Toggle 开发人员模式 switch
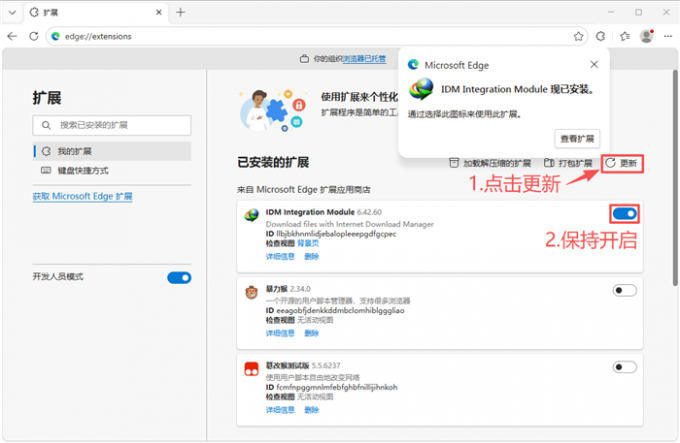 pos(179,277)
